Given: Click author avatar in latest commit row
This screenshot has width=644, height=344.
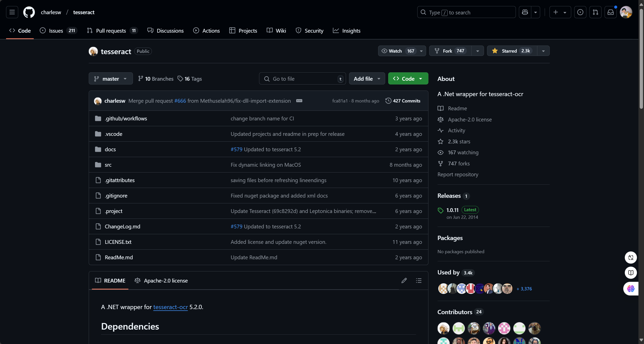Looking at the screenshot, I should (x=98, y=101).
